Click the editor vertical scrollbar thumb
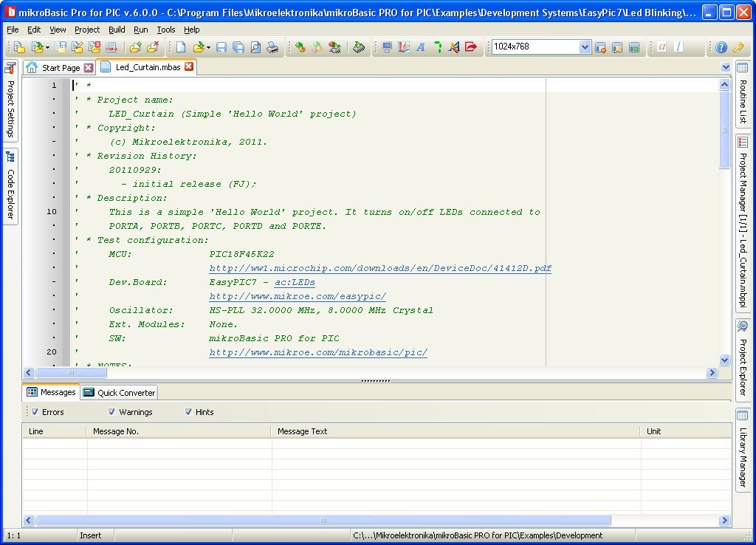756x545 pixels. tap(725, 130)
